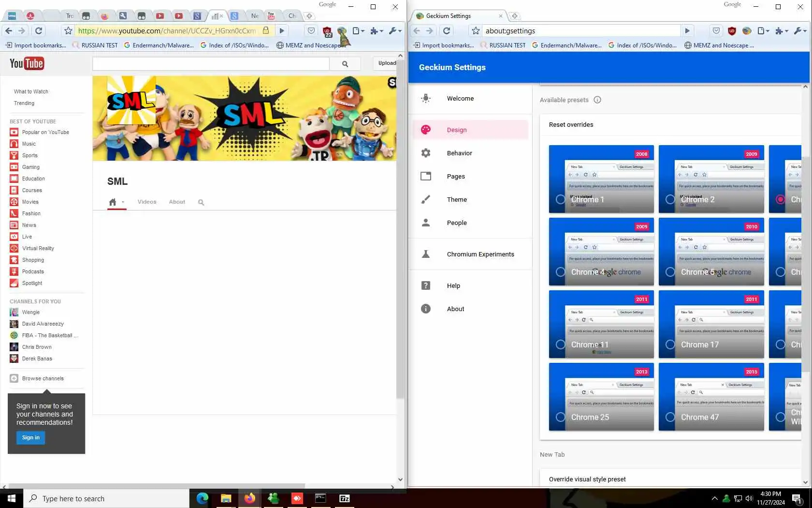Open the Welcome section in Geckium Settings
This screenshot has height=508, width=812.
(470, 98)
